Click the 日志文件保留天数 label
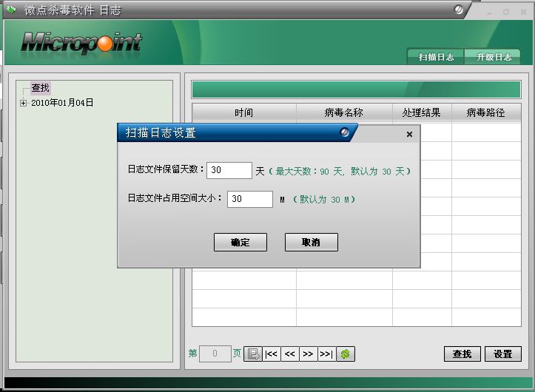 pyautogui.click(x=166, y=169)
